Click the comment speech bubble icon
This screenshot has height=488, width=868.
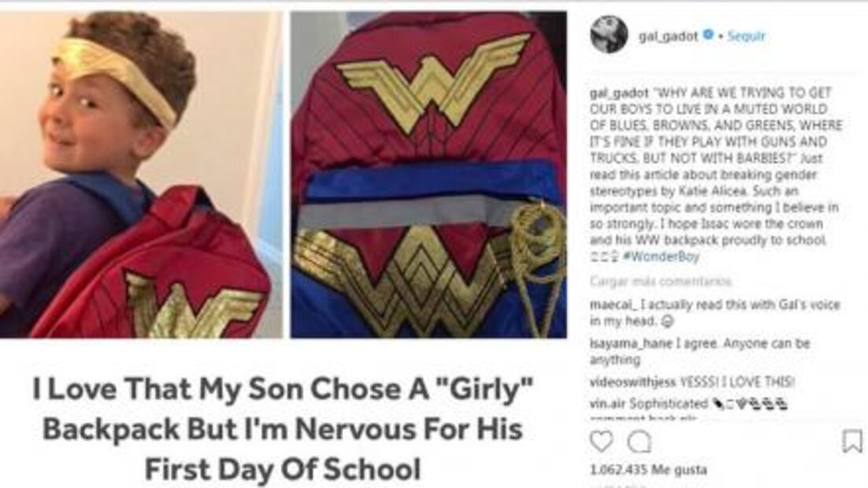pyautogui.click(x=639, y=442)
